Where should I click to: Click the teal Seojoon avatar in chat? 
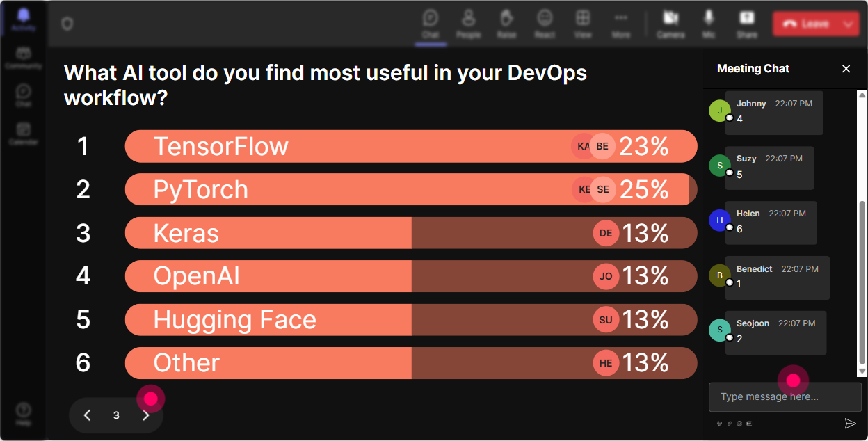[x=720, y=330]
